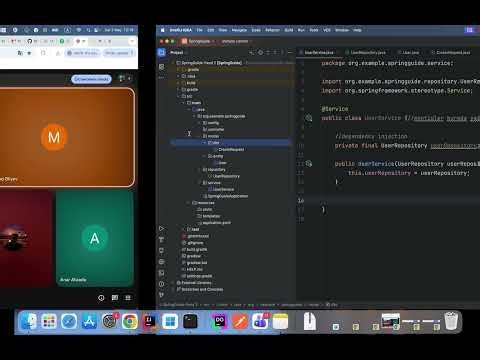Click participant tile with letter A in Meet

pyautogui.click(x=95, y=238)
